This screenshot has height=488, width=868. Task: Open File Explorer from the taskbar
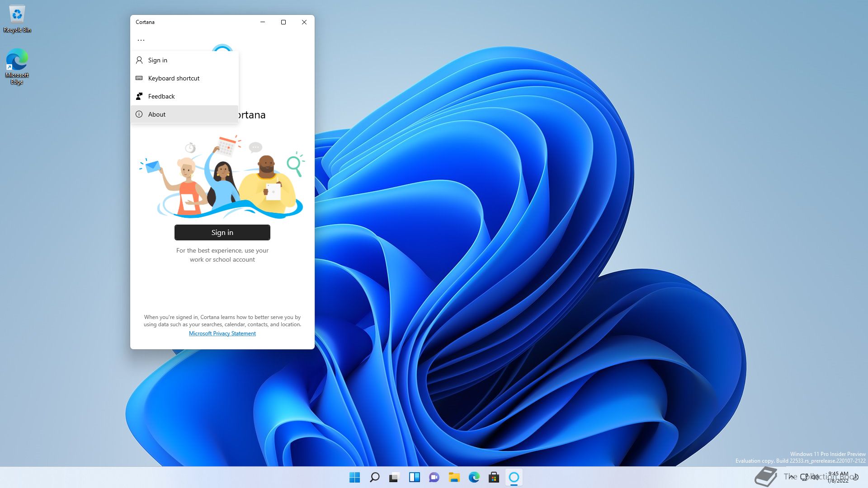(454, 477)
